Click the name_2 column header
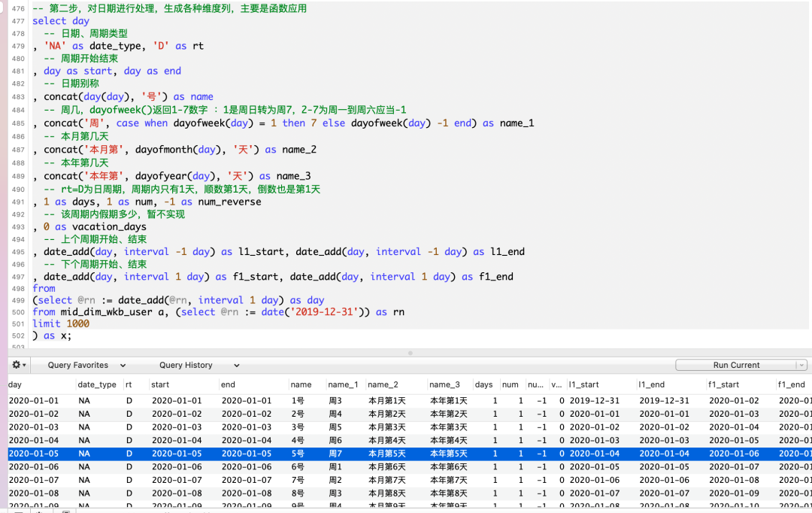Viewport: 812px width, 513px height. tap(383, 384)
